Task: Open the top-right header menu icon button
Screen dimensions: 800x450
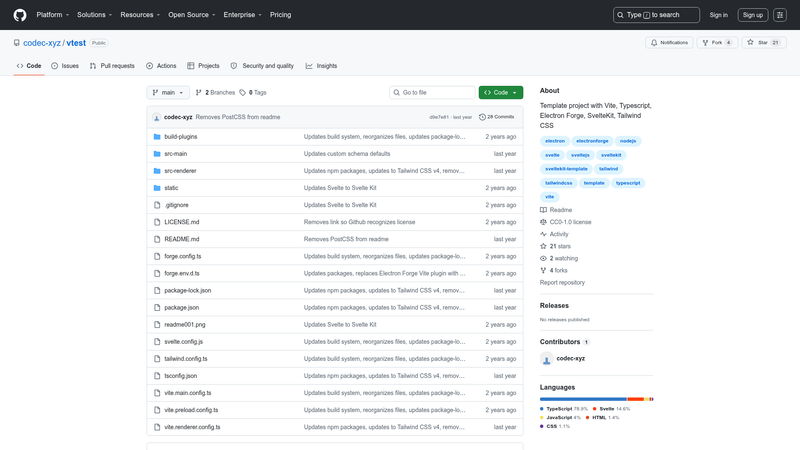Action: 780,15
